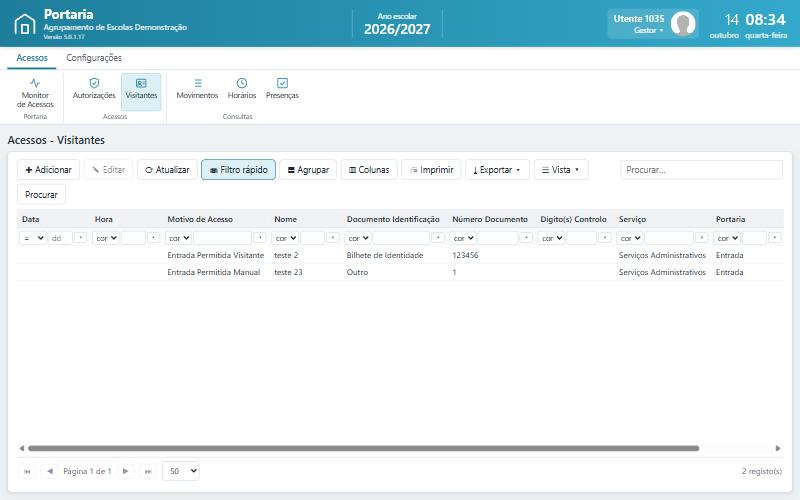
Task: Sort by Serviço column header
Action: (632, 219)
